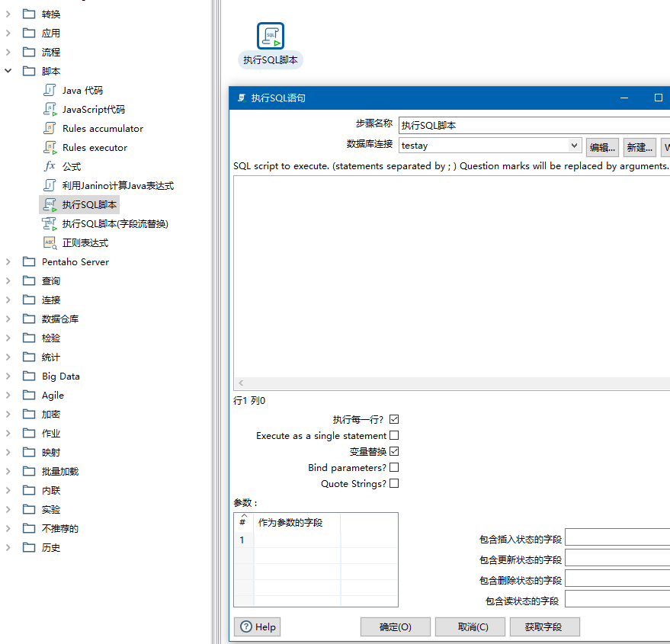Click the 历史 folder icon
The height and width of the screenshot is (644, 670).
click(29, 547)
